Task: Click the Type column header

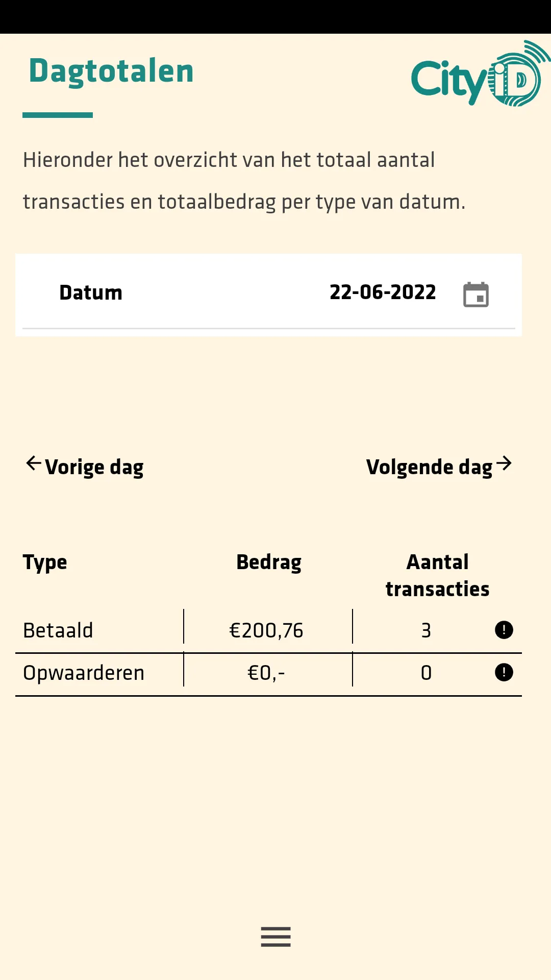Action: (x=45, y=563)
